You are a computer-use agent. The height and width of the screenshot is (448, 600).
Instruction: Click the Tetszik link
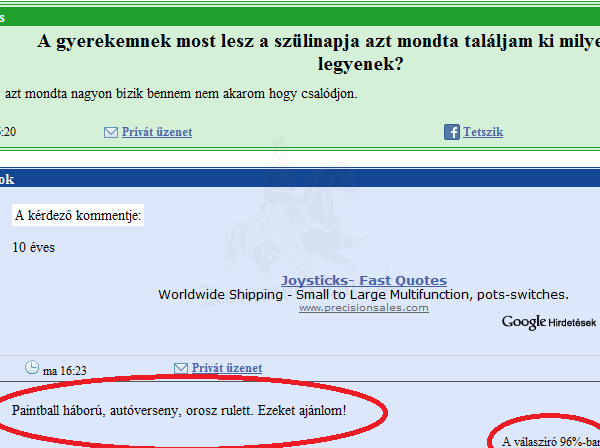point(483,132)
